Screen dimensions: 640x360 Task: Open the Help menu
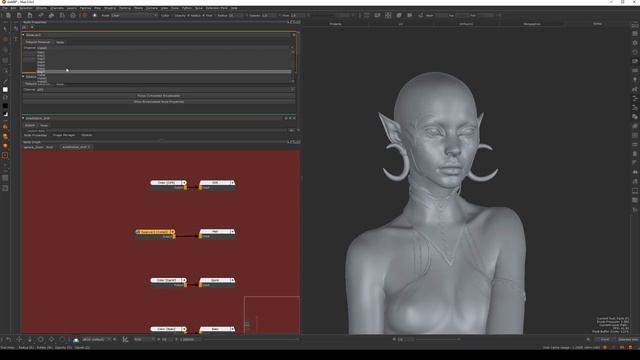(x=234, y=8)
